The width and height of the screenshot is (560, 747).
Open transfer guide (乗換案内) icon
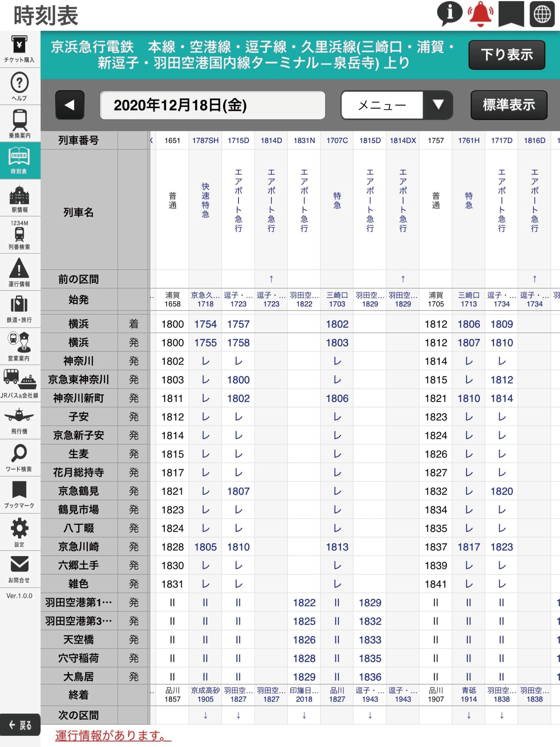pyautogui.click(x=20, y=124)
